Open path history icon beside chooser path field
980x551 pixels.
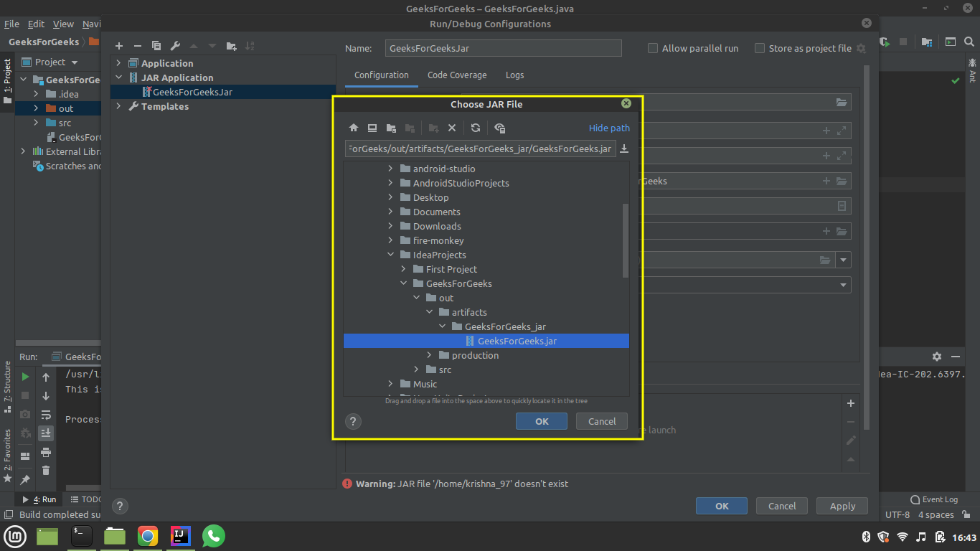click(624, 149)
